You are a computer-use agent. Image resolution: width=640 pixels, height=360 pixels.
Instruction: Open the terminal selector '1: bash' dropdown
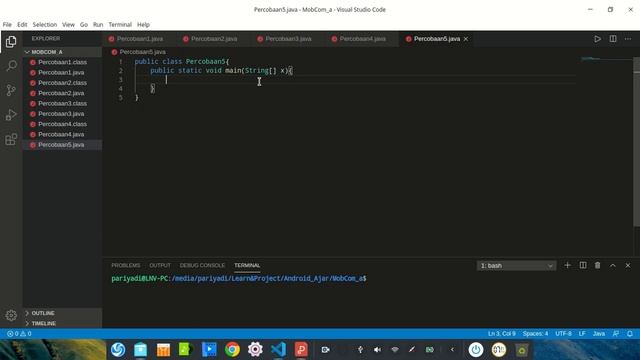516,266
